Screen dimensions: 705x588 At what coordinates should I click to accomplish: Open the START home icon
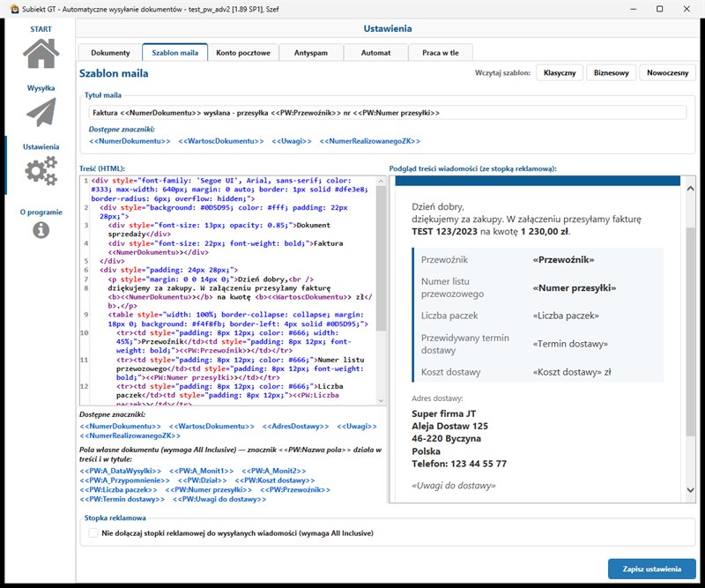pos(41,53)
